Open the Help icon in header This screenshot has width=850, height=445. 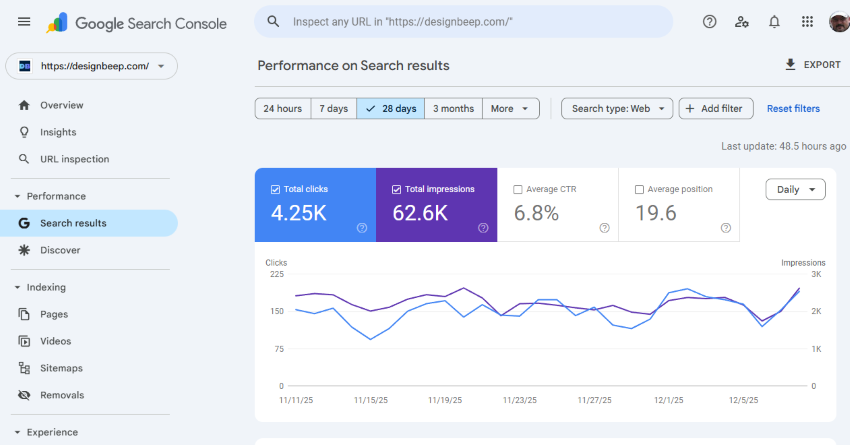click(709, 22)
